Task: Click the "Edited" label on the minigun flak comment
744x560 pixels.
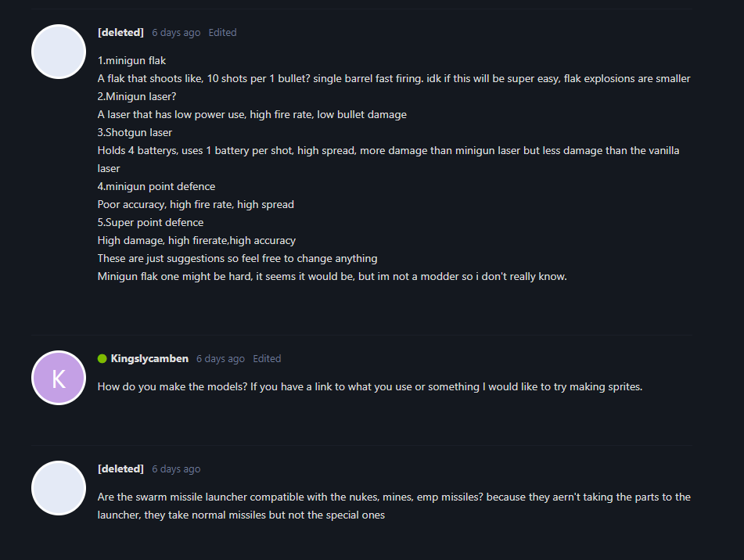Action: point(222,33)
